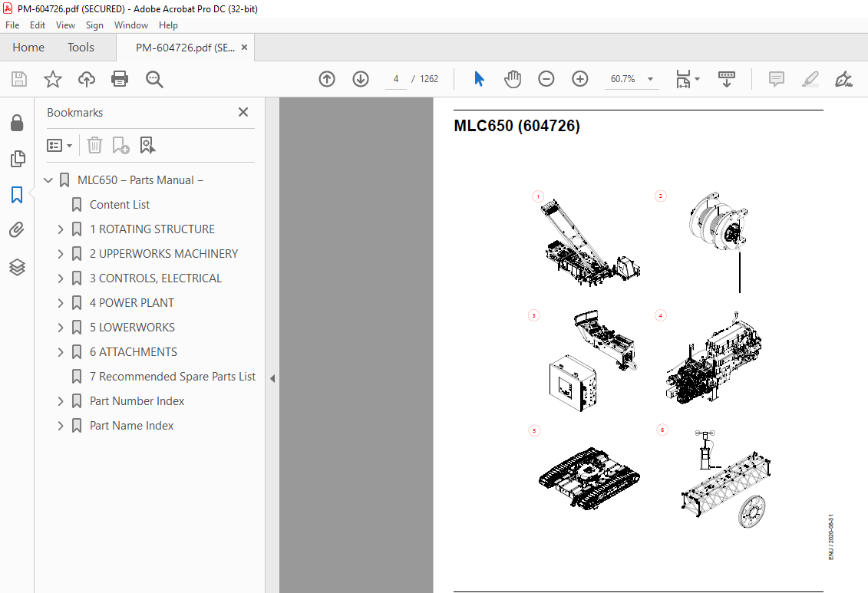Image resolution: width=868 pixels, height=593 pixels.
Task: Jump to 4 POWER PLANT bookmark
Action: [132, 303]
